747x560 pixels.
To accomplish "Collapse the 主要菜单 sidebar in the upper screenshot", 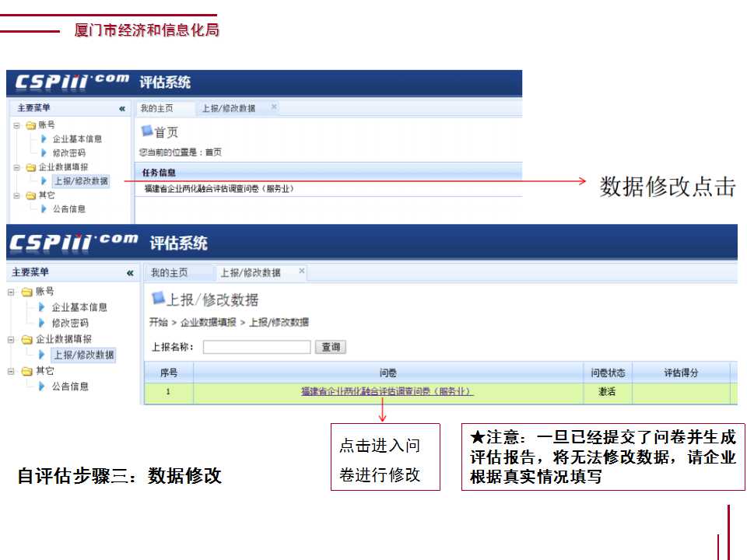I will pos(122,109).
